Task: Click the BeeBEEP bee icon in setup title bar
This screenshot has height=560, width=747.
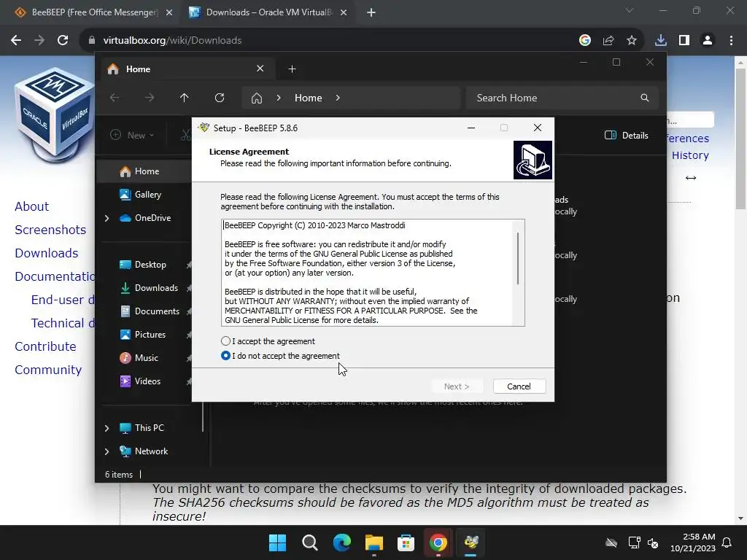Action: tap(204, 128)
